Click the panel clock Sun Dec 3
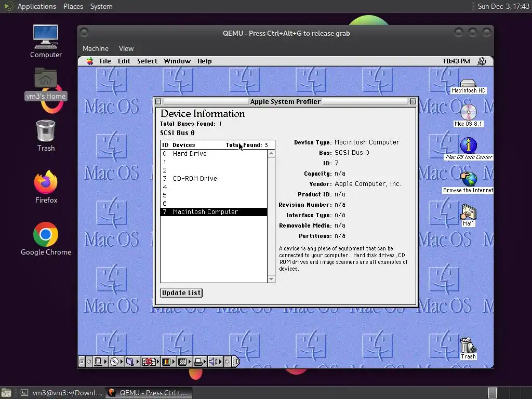This screenshot has width=532, height=399. 503,6
